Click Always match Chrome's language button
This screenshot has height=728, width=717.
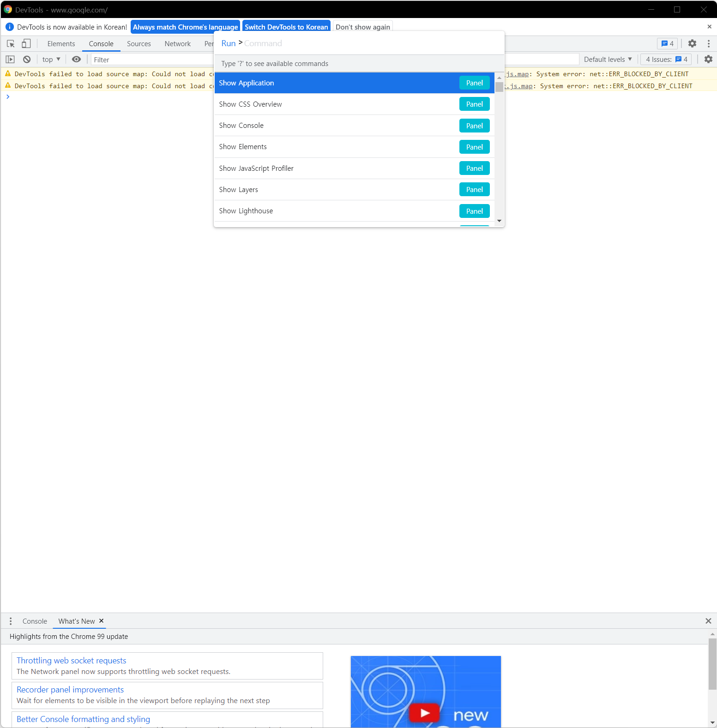tap(186, 27)
